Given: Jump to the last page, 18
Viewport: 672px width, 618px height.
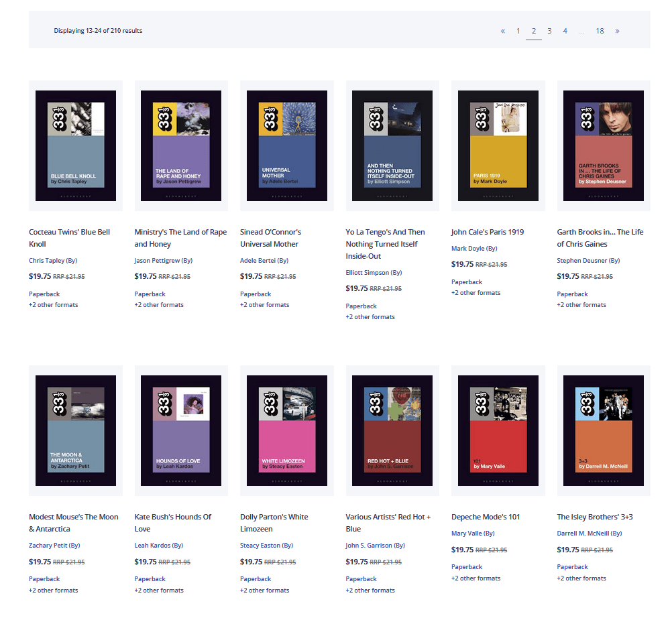Looking at the screenshot, I should [599, 31].
